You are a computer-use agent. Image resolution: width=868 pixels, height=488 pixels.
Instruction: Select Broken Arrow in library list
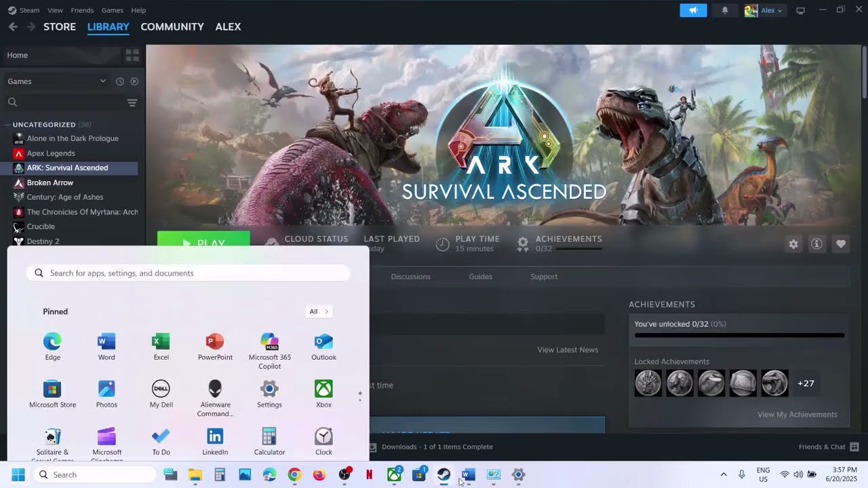[x=50, y=182]
